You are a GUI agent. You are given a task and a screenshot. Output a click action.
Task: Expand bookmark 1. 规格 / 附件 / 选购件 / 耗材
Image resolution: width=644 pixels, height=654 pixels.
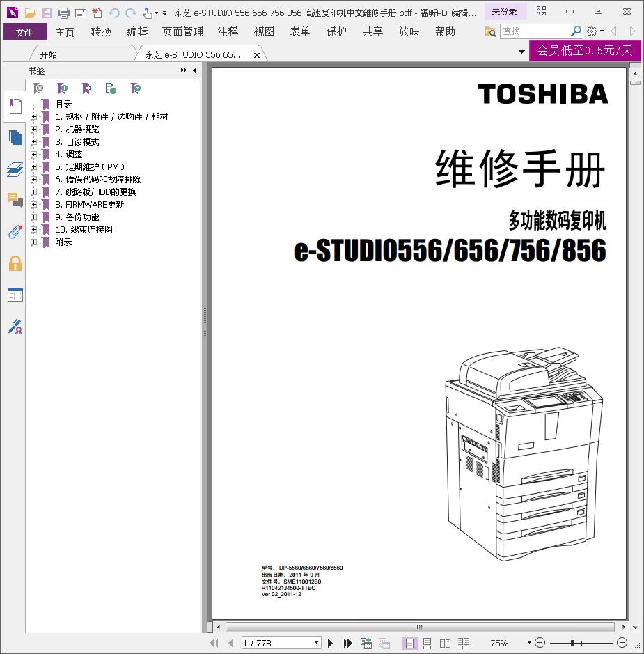tap(33, 117)
